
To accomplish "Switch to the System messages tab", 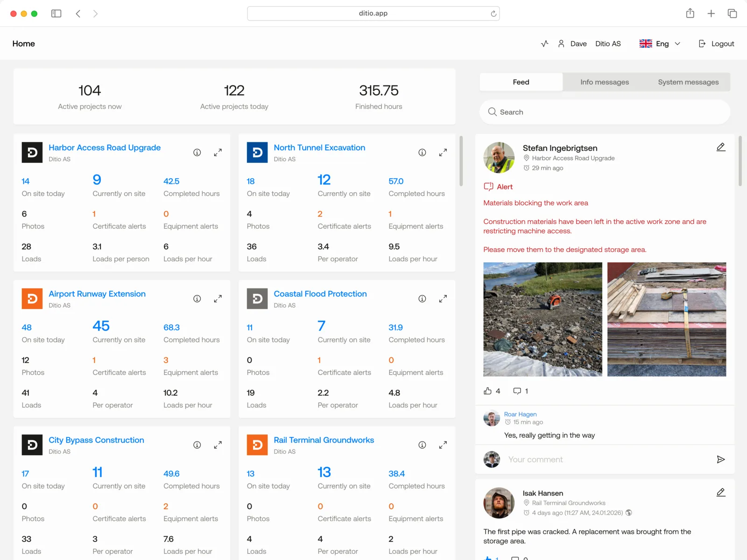I will (x=688, y=82).
